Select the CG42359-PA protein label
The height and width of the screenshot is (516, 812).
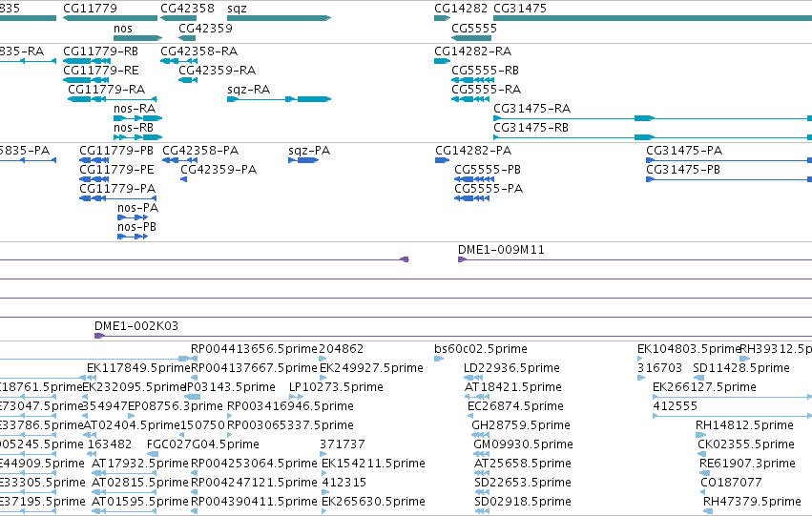pos(219,170)
